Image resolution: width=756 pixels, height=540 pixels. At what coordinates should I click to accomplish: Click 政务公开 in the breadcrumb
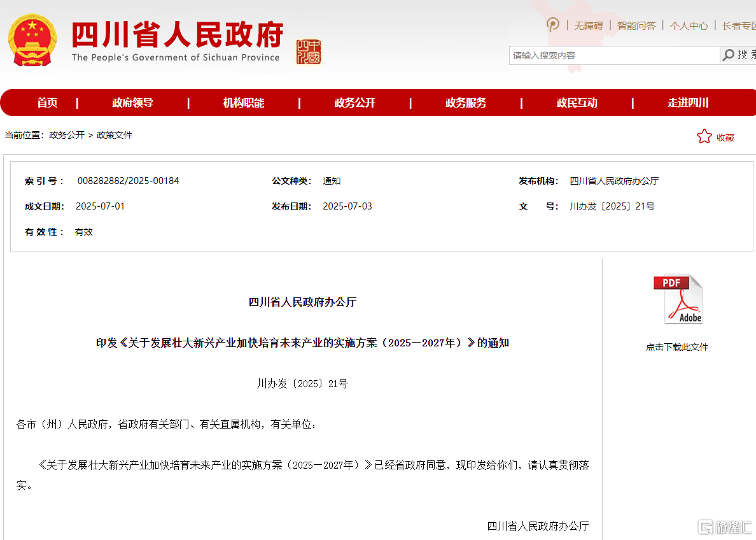click(67, 135)
